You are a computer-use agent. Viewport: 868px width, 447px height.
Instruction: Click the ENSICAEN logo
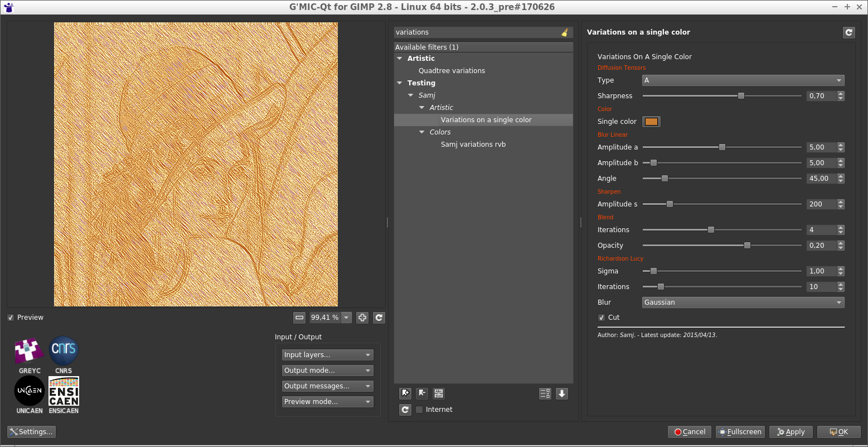(64, 391)
